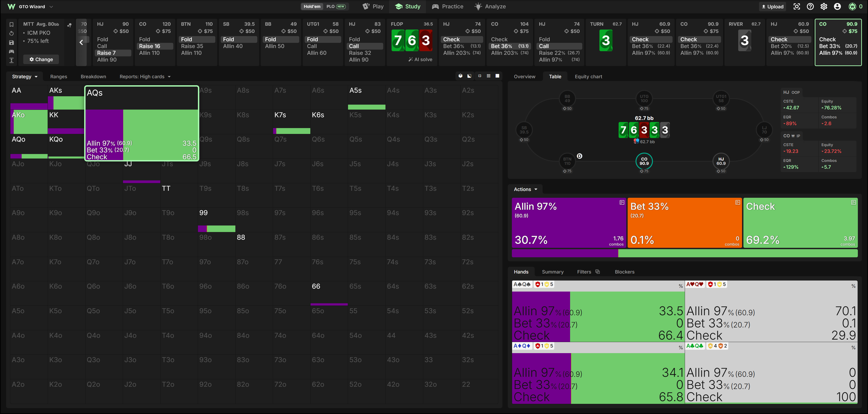The width and height of the screenshot is (868, 414).
Task: Click the gamepad practice icon in sidebar
Action: (12, 51)
